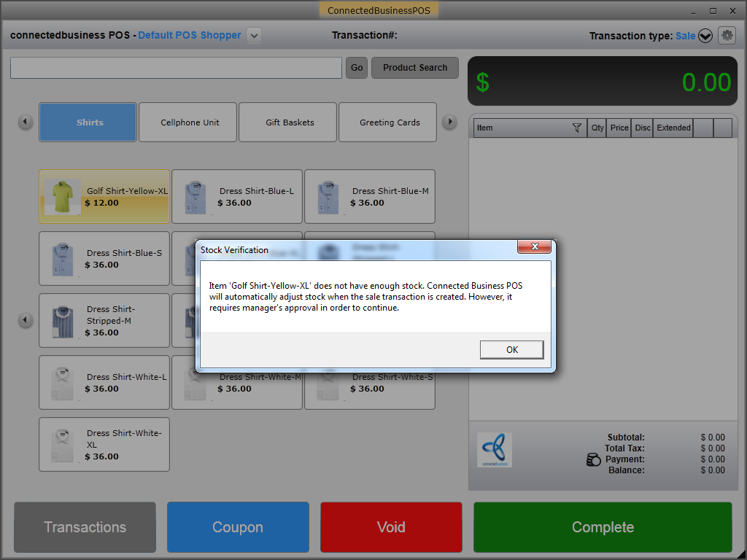Select the Dress Shirt-White-L product
Viewport: 747px width, 560px height.
pyautogui.click(x=104, y=382)
